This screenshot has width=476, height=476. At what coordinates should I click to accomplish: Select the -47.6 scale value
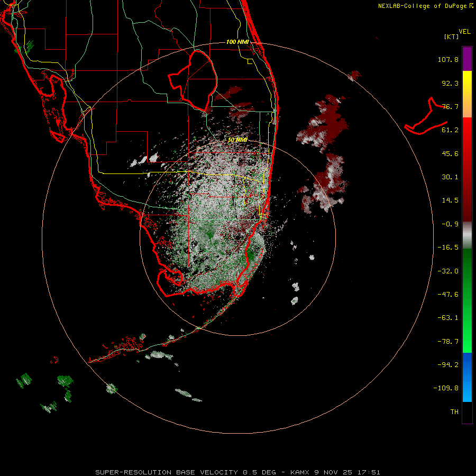[x=448, y=295]
